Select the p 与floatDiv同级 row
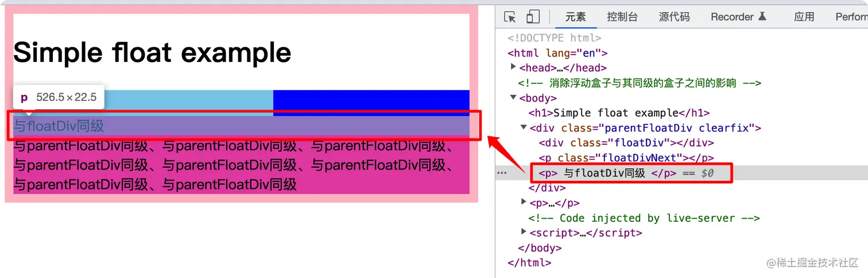Image resolution: width=868 pixels, height=278 pixels. point(681,172)
